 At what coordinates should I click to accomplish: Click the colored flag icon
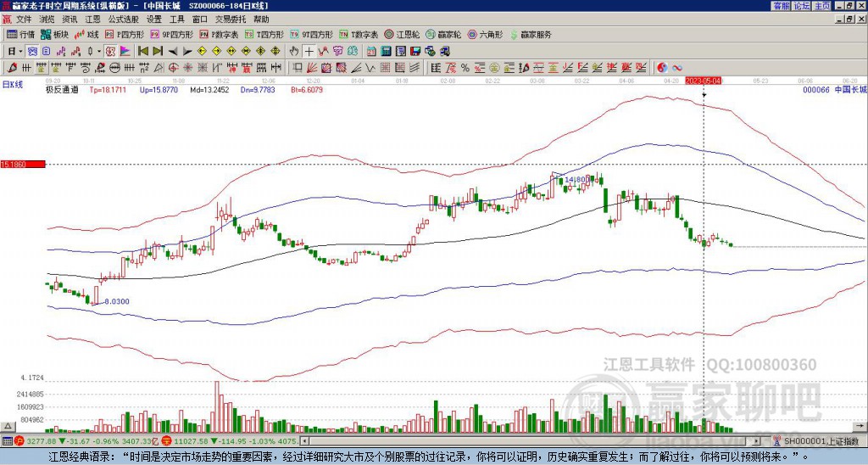125,51
